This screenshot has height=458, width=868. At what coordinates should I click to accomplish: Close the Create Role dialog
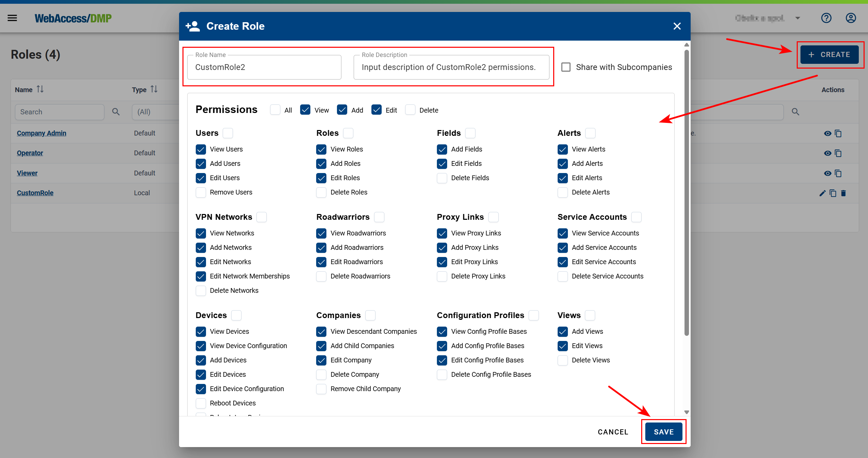coord(677,26)
